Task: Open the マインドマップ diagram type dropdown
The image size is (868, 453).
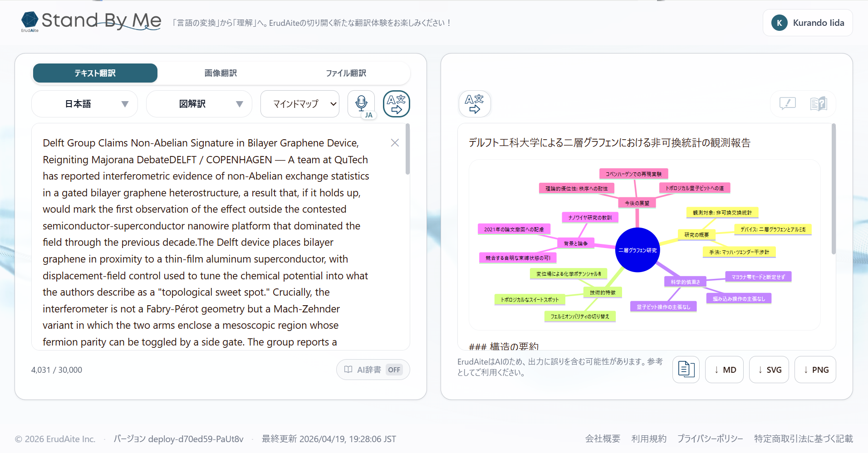Action: click(x=299, y=103)
